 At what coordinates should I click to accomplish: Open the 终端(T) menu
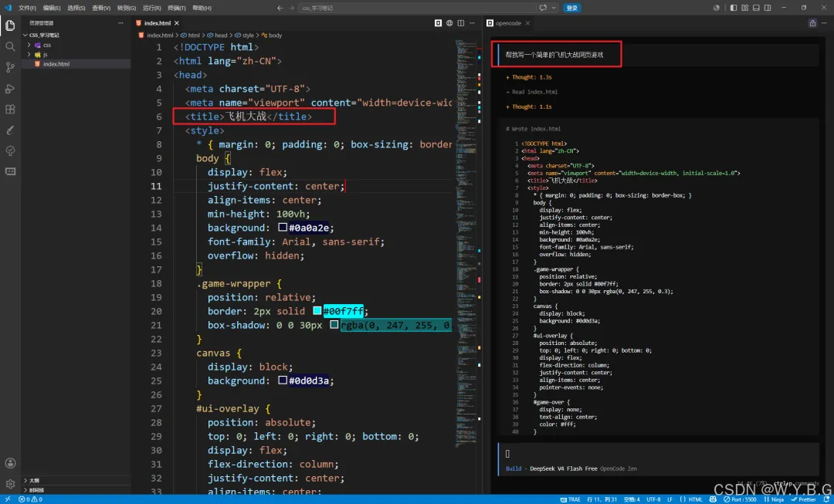(177, 8)
